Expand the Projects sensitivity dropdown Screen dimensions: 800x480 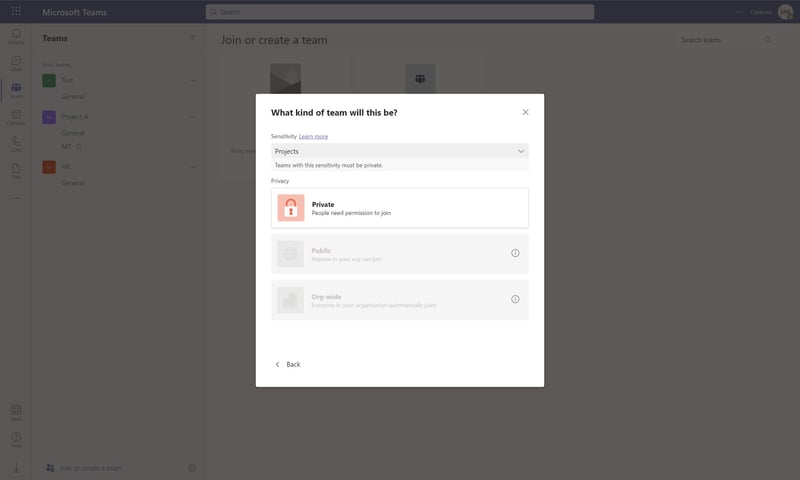399,151
